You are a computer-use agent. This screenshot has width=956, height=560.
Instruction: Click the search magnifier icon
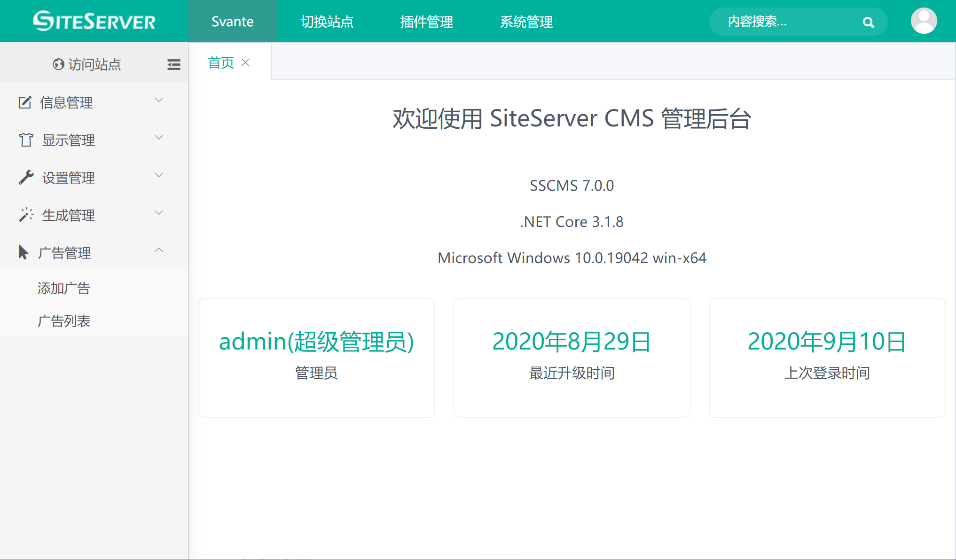tap(868, 22)
